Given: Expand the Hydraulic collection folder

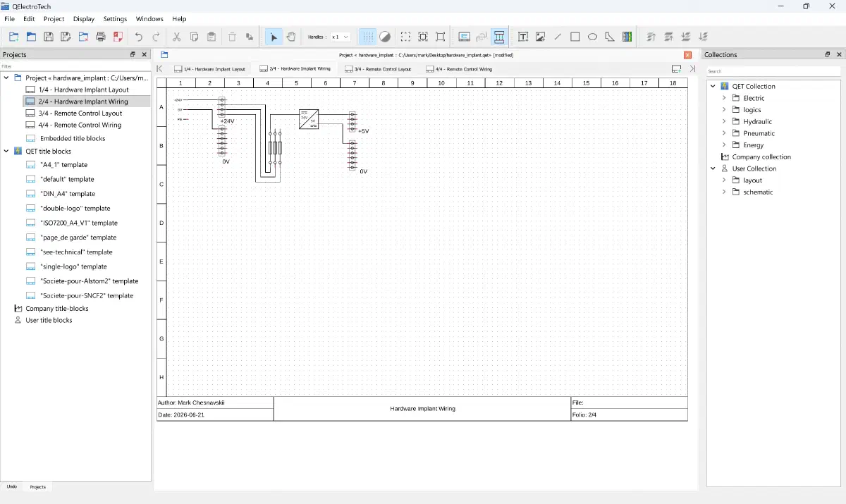Looking at the screenshot, I should 724,121.
